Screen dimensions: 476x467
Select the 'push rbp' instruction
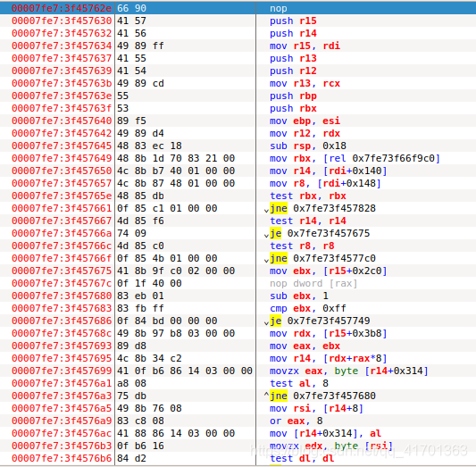point(293,96)
